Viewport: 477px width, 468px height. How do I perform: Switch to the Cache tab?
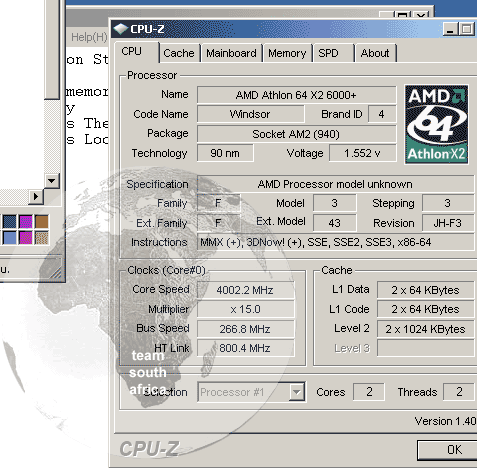(179, 53)
